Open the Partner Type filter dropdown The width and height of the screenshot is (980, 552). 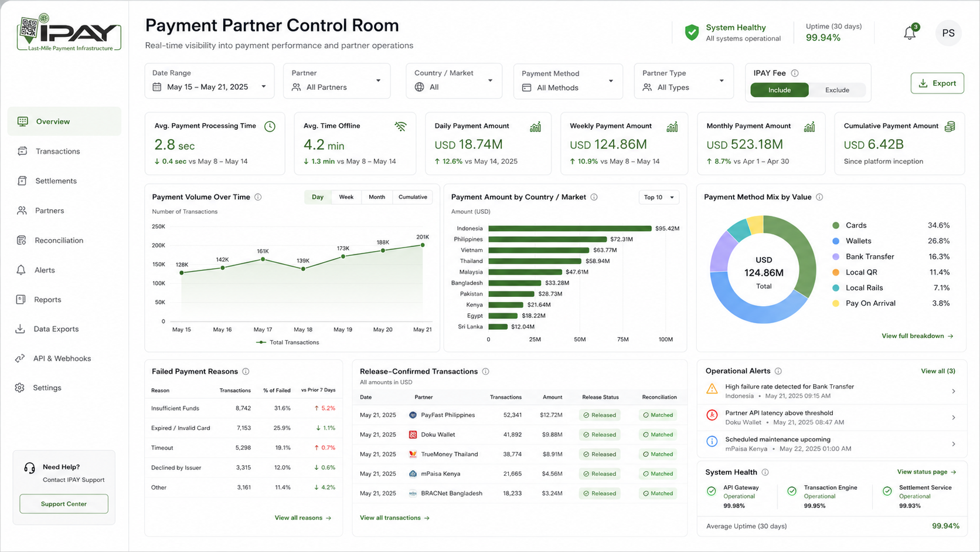[683, 81]
